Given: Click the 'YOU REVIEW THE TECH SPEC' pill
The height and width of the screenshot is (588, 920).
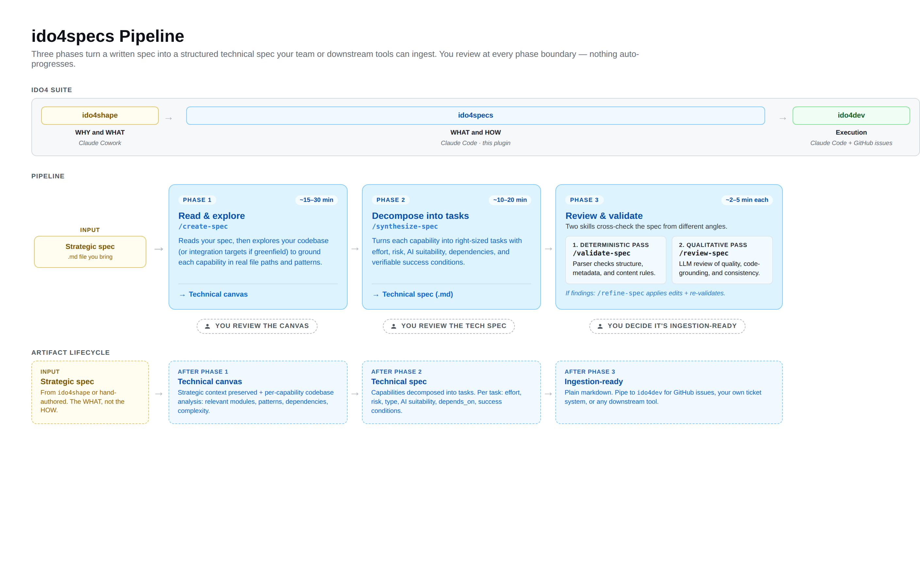Looking at the screenshot, I should coord(449,326).
